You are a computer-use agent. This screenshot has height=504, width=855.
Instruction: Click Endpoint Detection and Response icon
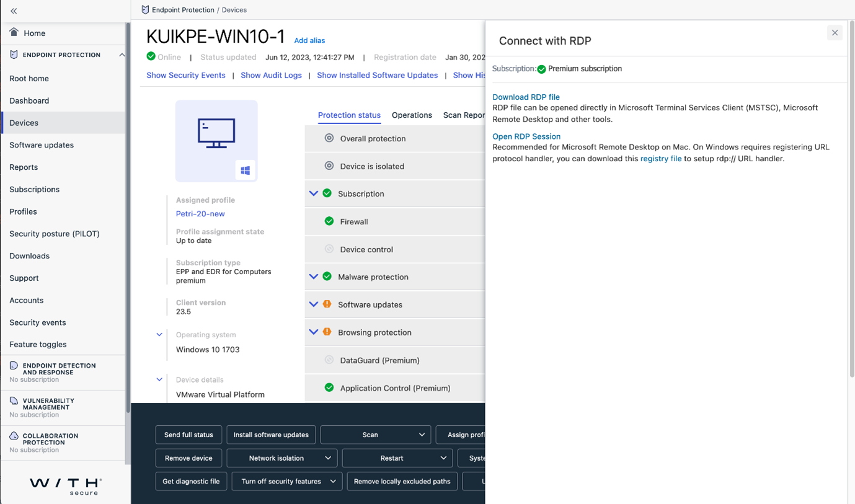tap(14, 366)
